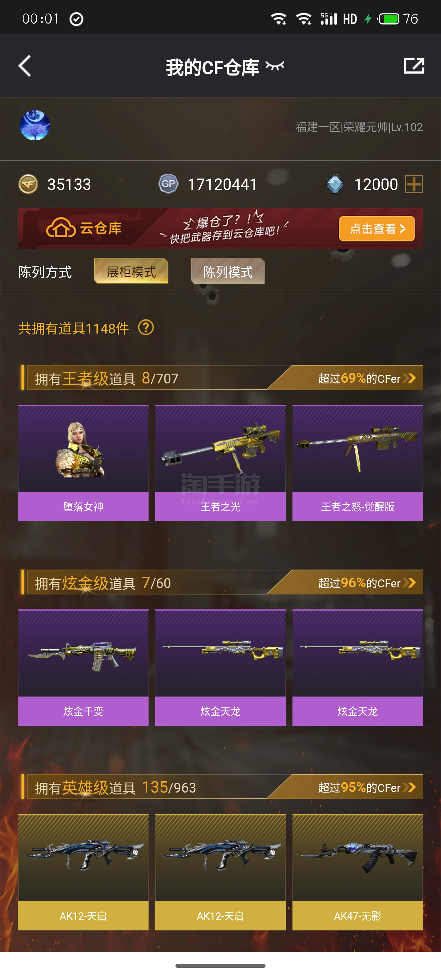Image resolution: width=441 pixels, height=980 pixels.
Task: Toggle the closed-eye privacy icon
Action: pos(275,66)
